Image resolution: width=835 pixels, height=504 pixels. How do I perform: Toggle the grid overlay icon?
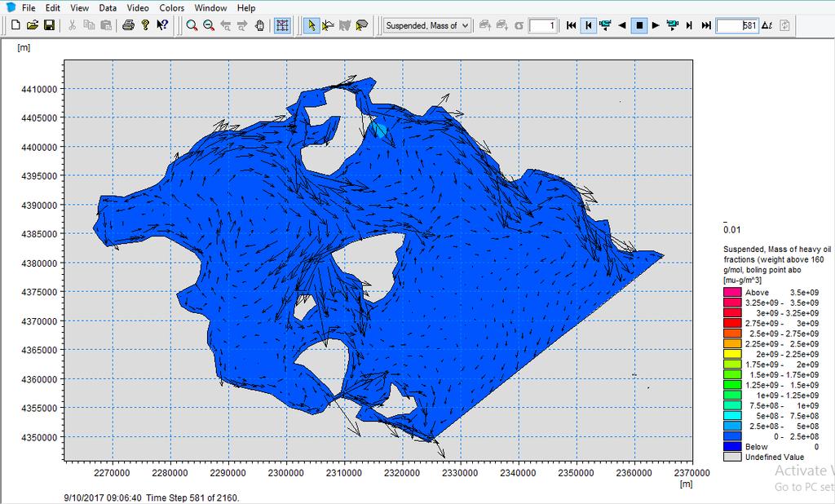pyautogui.click(x=282, y=25)
